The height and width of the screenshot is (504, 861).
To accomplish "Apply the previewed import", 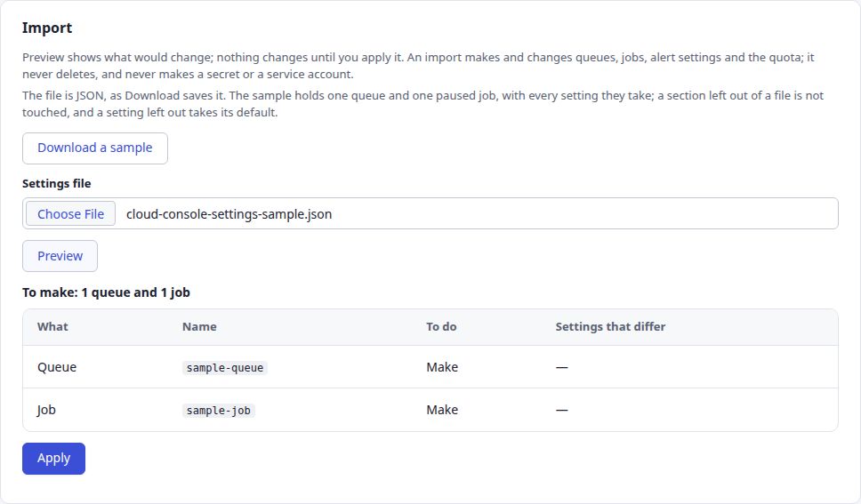I will (53, 459).
